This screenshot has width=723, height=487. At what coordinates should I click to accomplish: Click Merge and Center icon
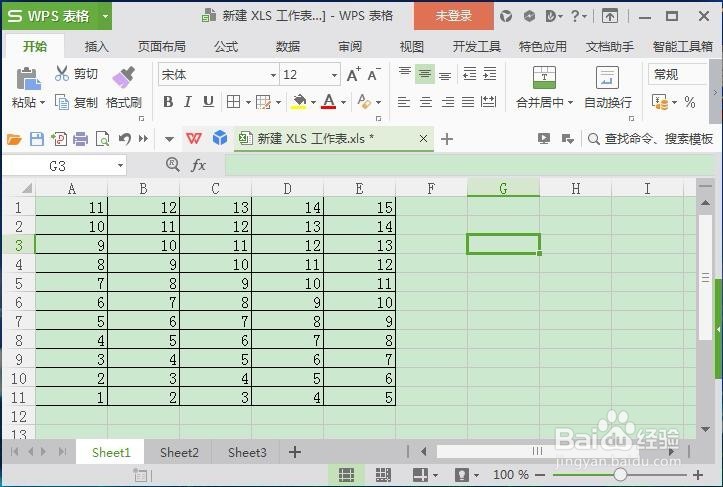coord(544,77)
